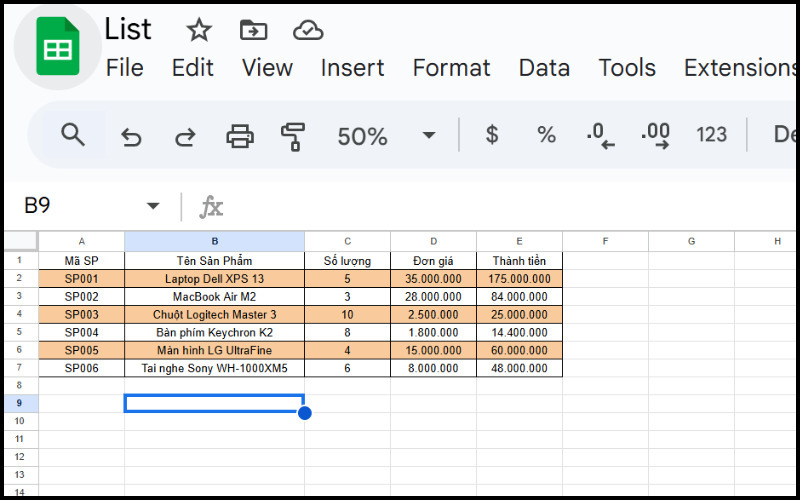Increase decimal places
This screenshot has height=500, width=800.
(x=655, y=135)
